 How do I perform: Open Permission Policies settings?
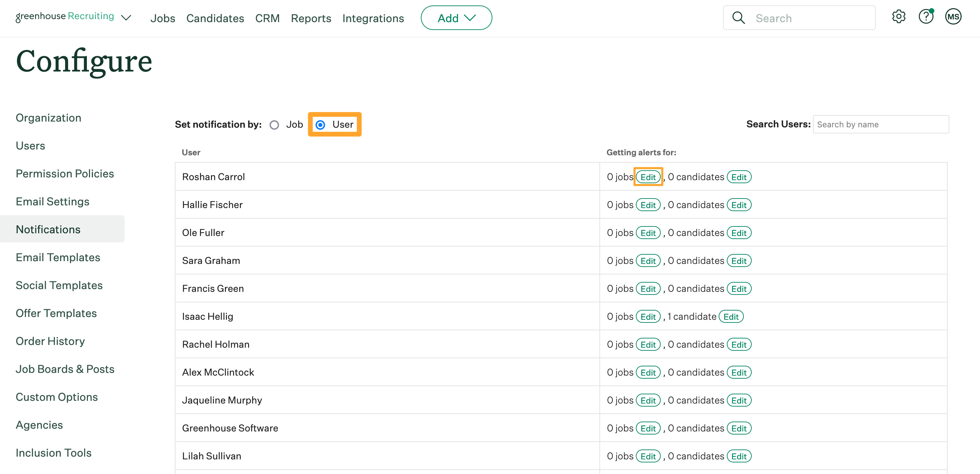pos(65,173)
